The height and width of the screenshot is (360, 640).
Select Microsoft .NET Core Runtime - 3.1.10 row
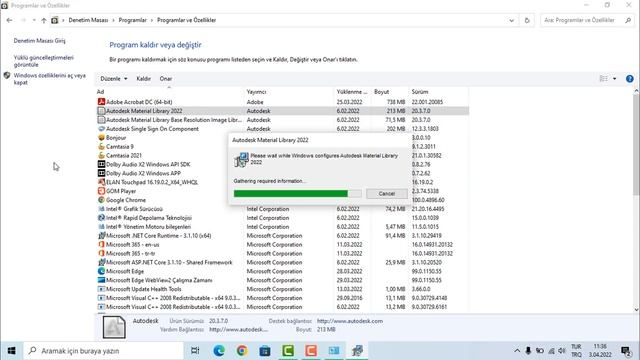282,236
